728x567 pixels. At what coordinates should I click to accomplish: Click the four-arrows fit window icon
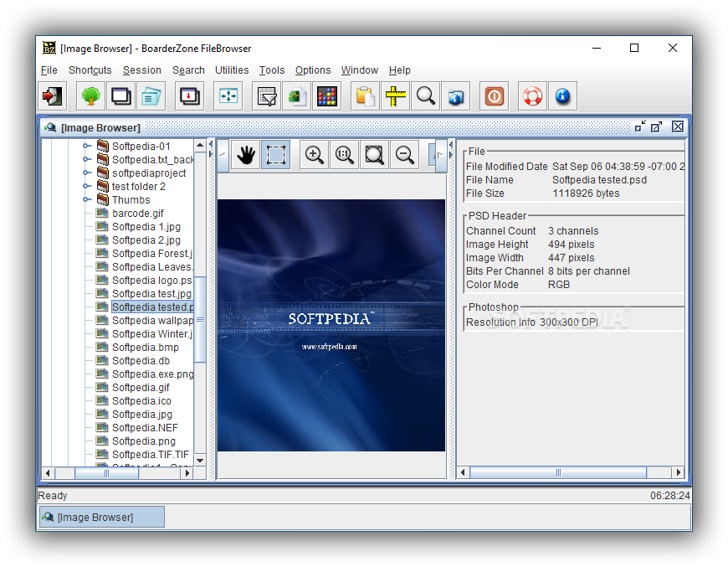(228, 96)
